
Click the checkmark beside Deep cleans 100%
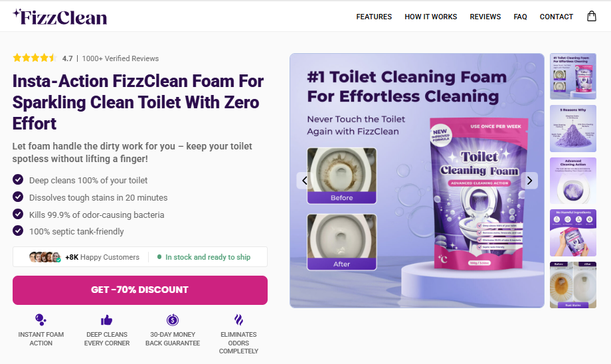18,180
